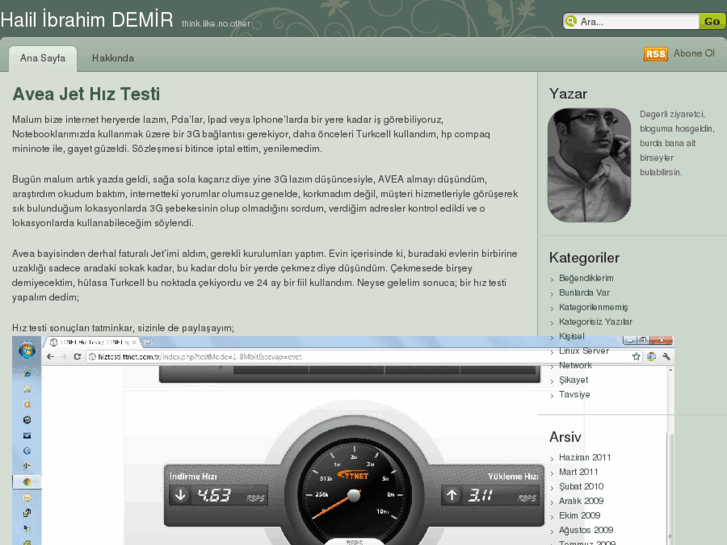
Task: Click the back arrow in embedded browser
Action: (50, 356)
